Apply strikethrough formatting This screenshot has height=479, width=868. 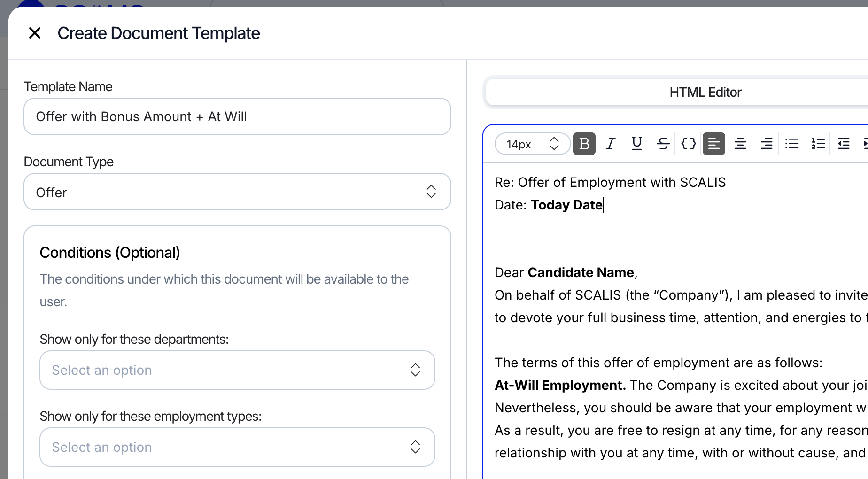point(663,144)
